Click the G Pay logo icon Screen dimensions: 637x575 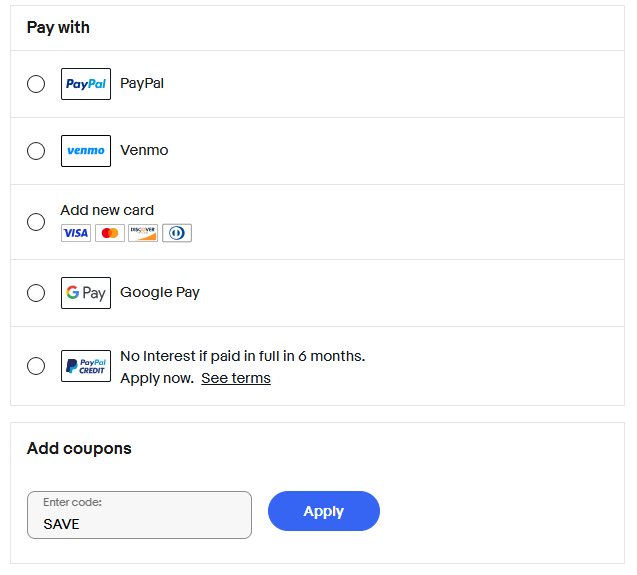pyautogui.click(x=86, y=293)
